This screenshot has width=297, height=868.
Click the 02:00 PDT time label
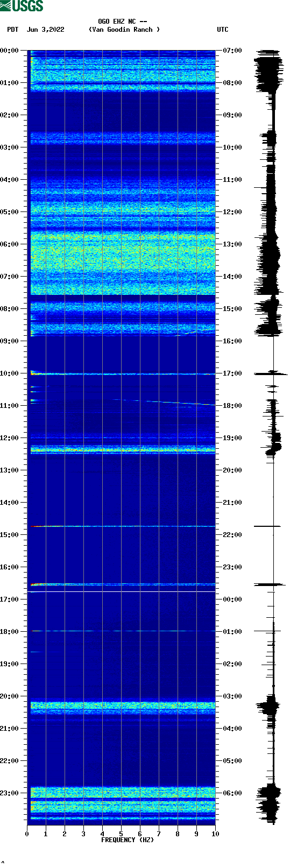pos(10,115)
